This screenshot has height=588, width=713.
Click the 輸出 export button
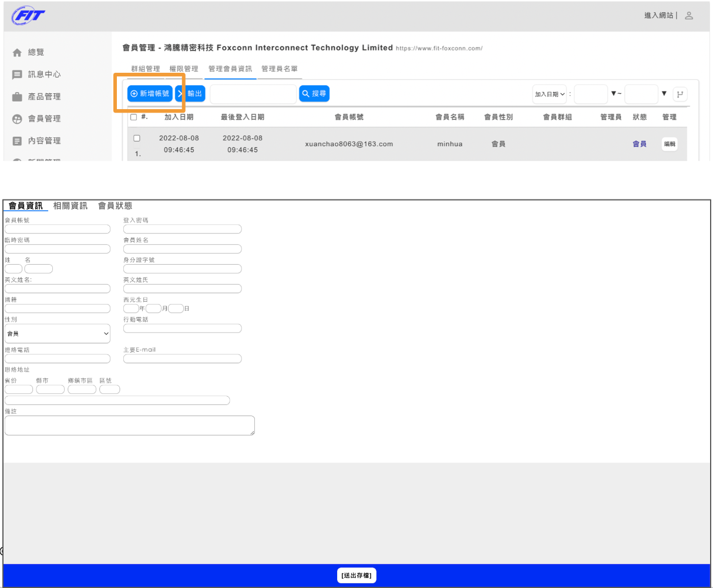coord(190,93)
